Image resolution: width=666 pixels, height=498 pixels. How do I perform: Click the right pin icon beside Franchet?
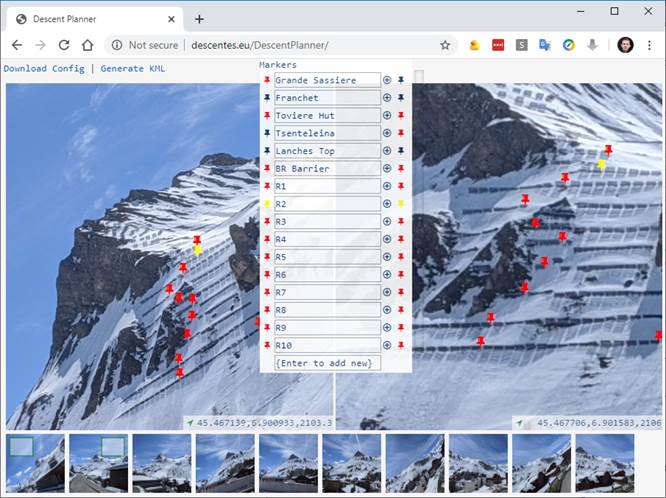pos(401,98)
